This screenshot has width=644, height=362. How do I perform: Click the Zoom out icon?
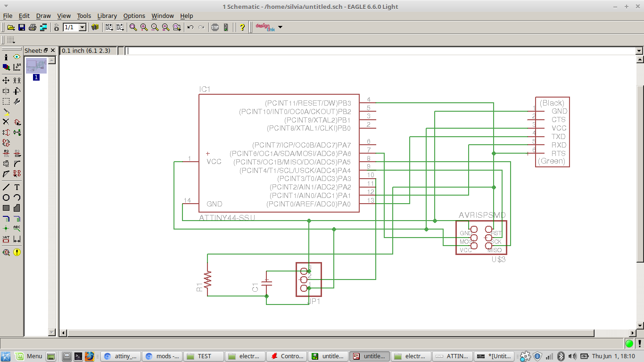(x=155, y=27)
